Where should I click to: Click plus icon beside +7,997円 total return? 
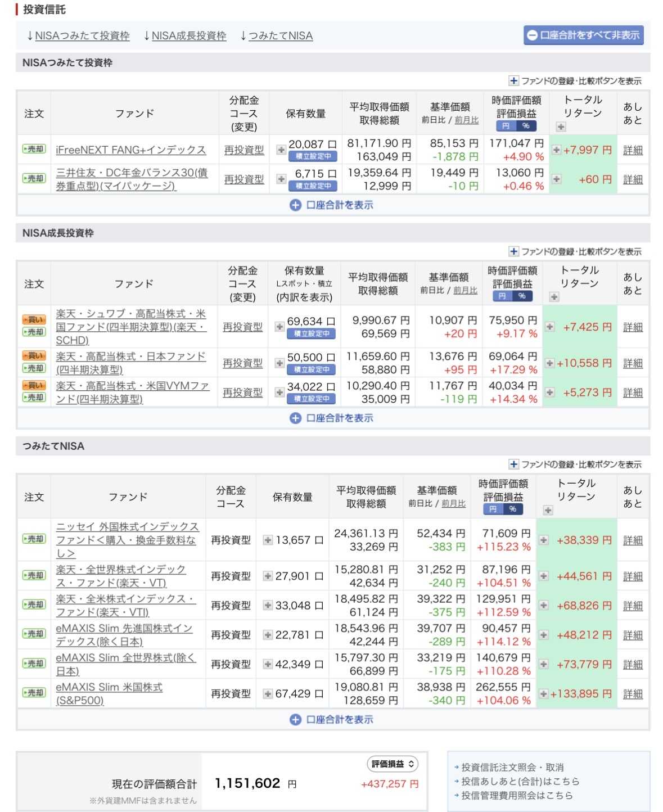[556, 150]
